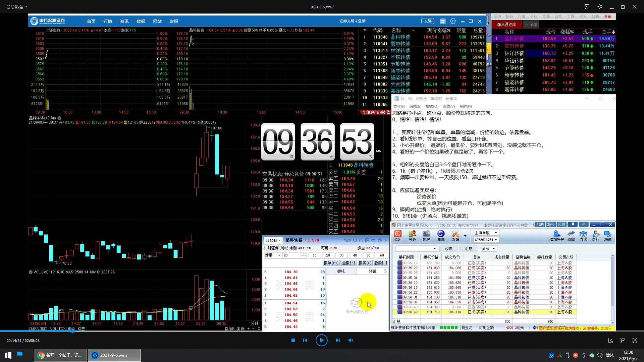
Task: Click the 撤单[F3] cancel order button
Action: 331,263
